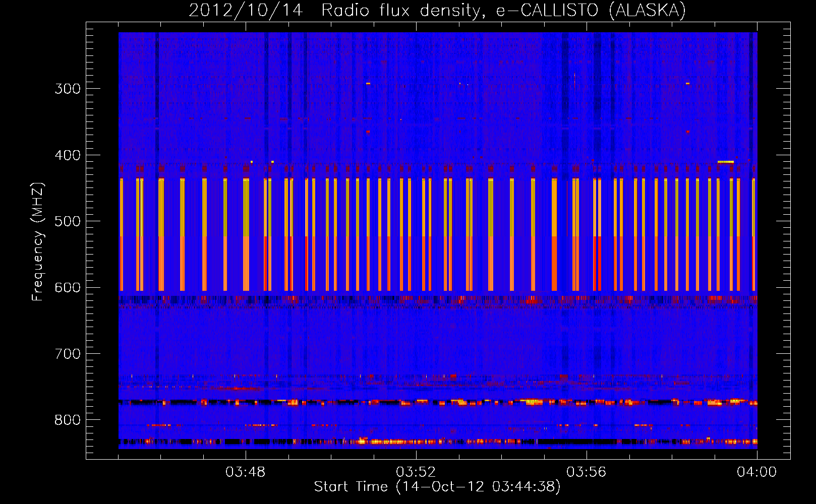Click the 03:48 time tick label
The width and height of the screenshot is (816, 504).
pyautogui.click(x=246, y=472)
